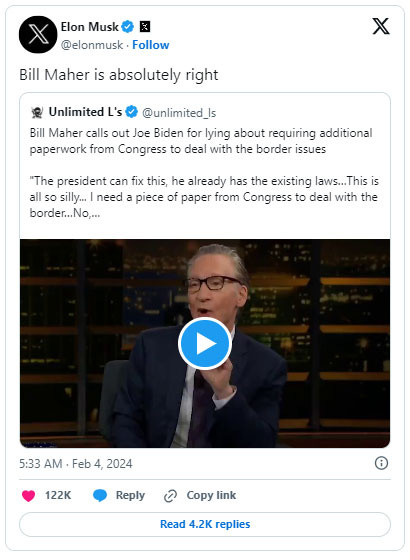Screen dimensions: 410x560
Task: Open the @unlimited_ls handle in the quoted tweet
Action: (179, 113)
